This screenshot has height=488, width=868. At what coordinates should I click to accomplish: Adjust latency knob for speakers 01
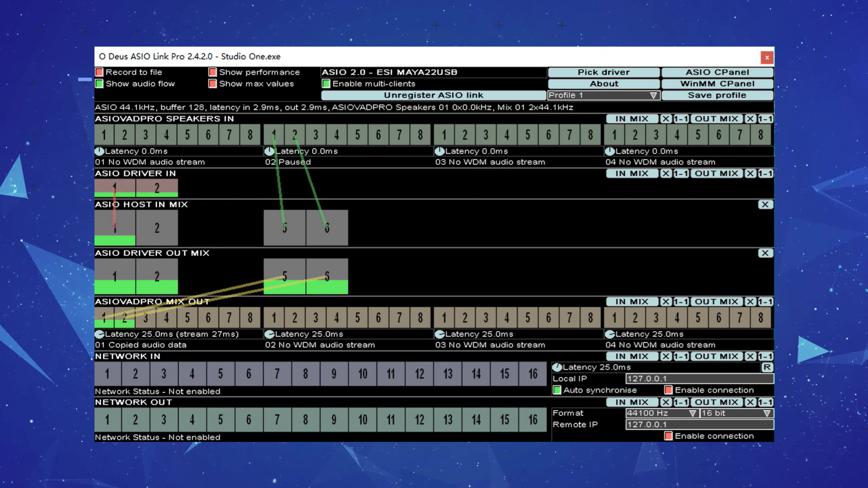(x=99, y=151)
